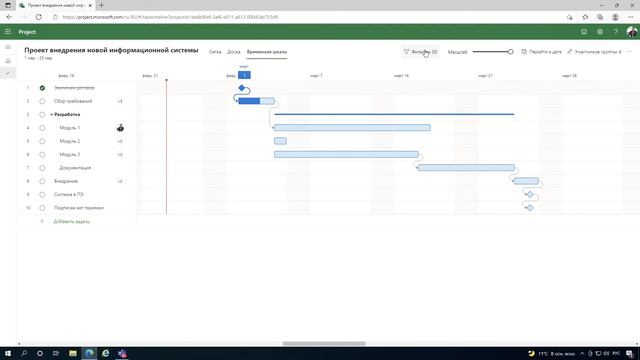
Task: Mark Модуль 2 as complete
Action: coord(42,141)
